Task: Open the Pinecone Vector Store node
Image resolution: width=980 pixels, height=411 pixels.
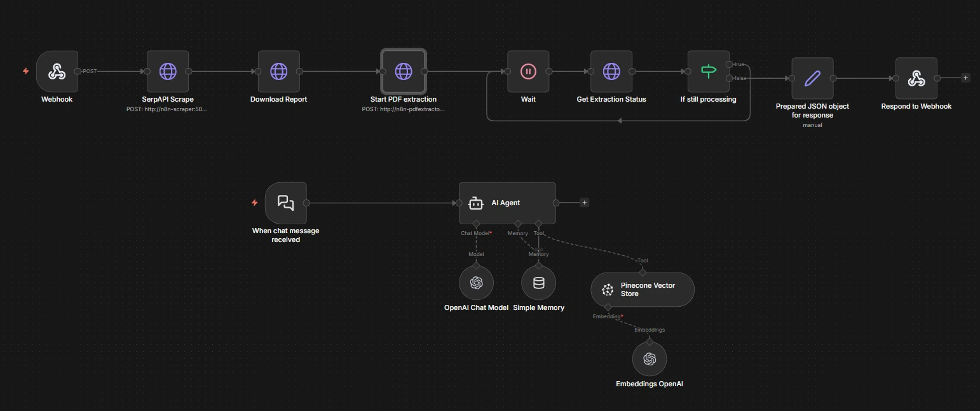Action: tap(642, 290)
